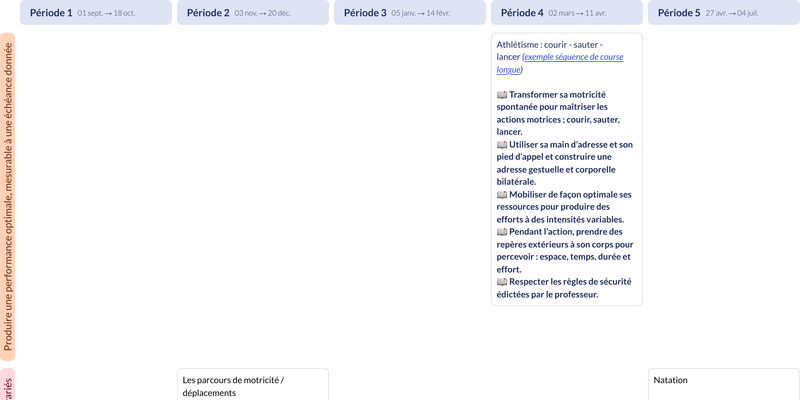The height and width of the screenshot is (400, 800).
Task: Click the book icon before 'Respecter les règles'
Action: [x=502, y=282]
